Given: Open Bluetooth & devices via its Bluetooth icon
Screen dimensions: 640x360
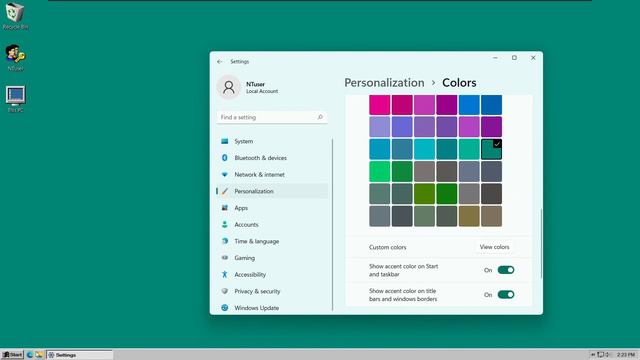Looking at the screenshot, I should pyautogui.click(x=224, y=158).
